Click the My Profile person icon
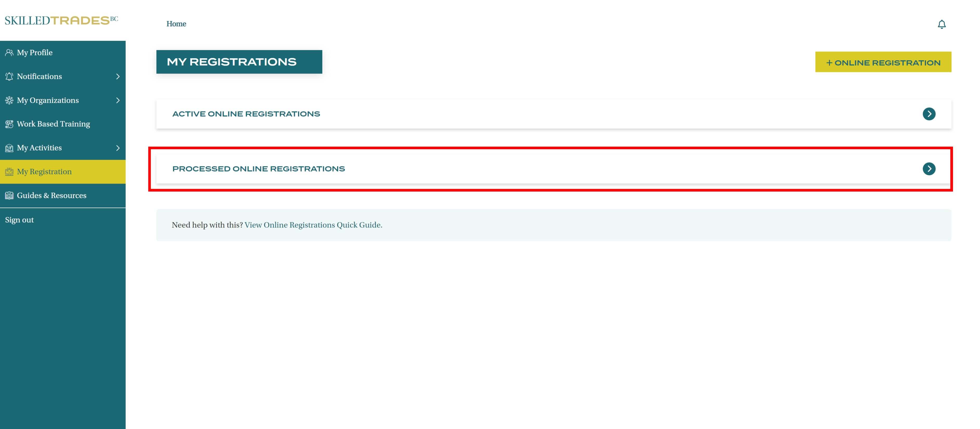The width and height of the screenshot is (980, 429). [x=9, y=53]
